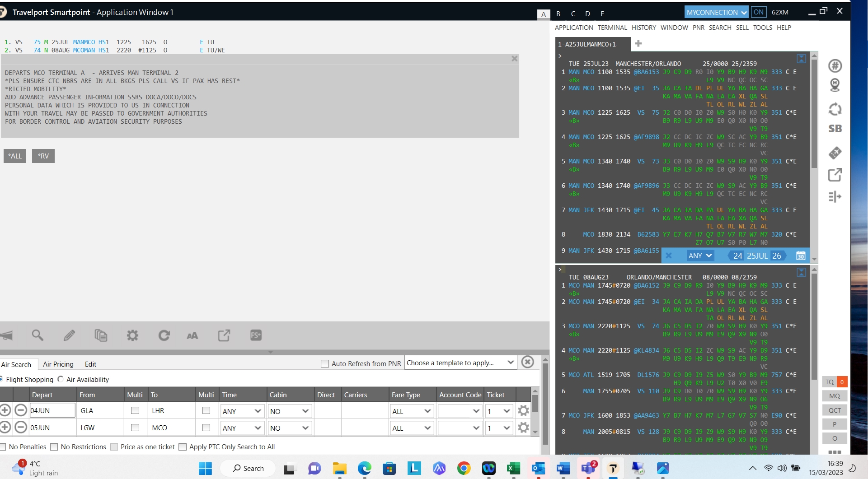Open the HISTORY menu
This screenshot has width=868, height=479.
(x=643, y=28)
